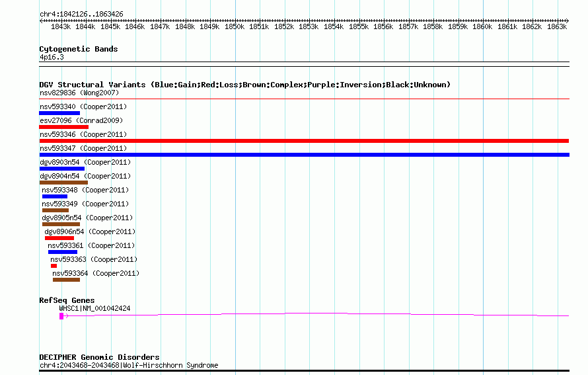
Task: Click the ruler's right arrowhead
Action: pos(568,21)
